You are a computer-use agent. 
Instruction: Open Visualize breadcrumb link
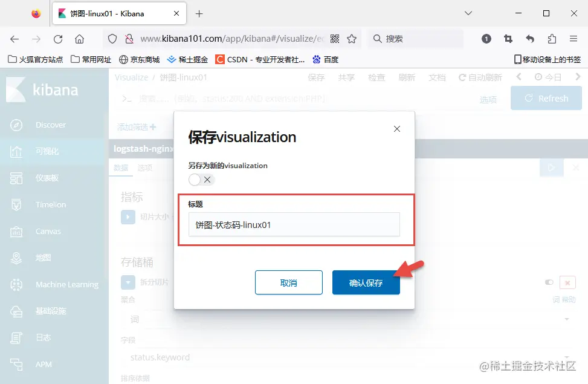[131, 77]
